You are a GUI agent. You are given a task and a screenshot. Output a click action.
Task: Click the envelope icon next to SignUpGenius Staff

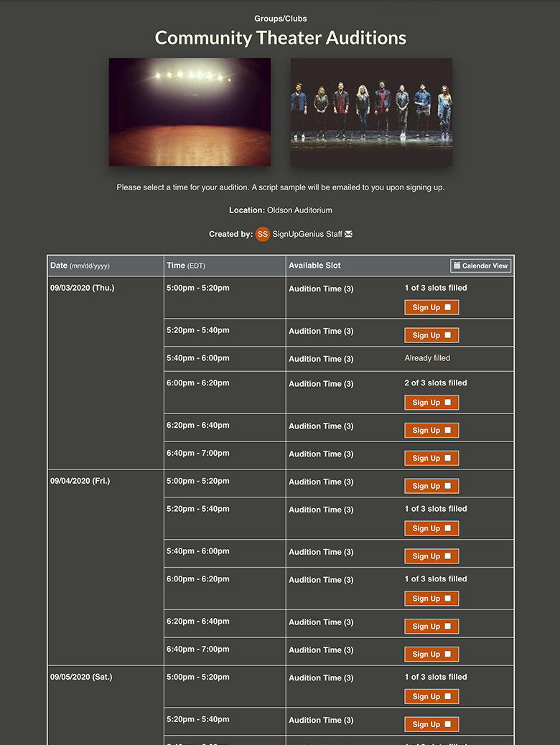click(x=349, y=234)
